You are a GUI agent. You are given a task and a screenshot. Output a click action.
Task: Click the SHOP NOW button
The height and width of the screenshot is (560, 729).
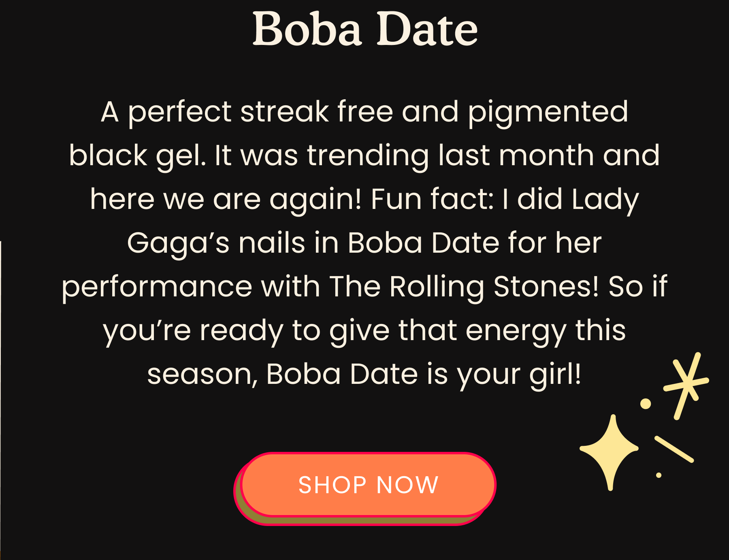coord(368,484)
